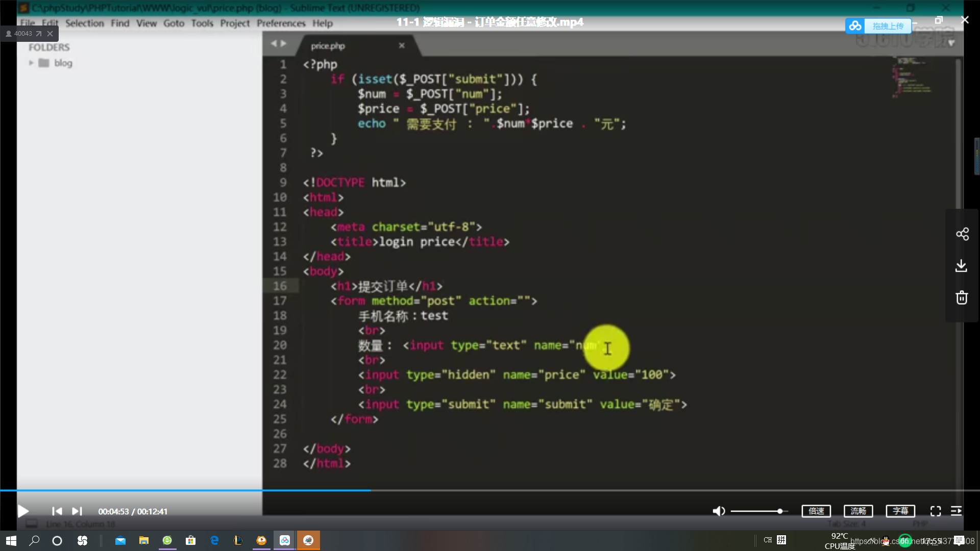980x551 pixels.
Task: Expand the blog folder arrow
Action: 31,63
